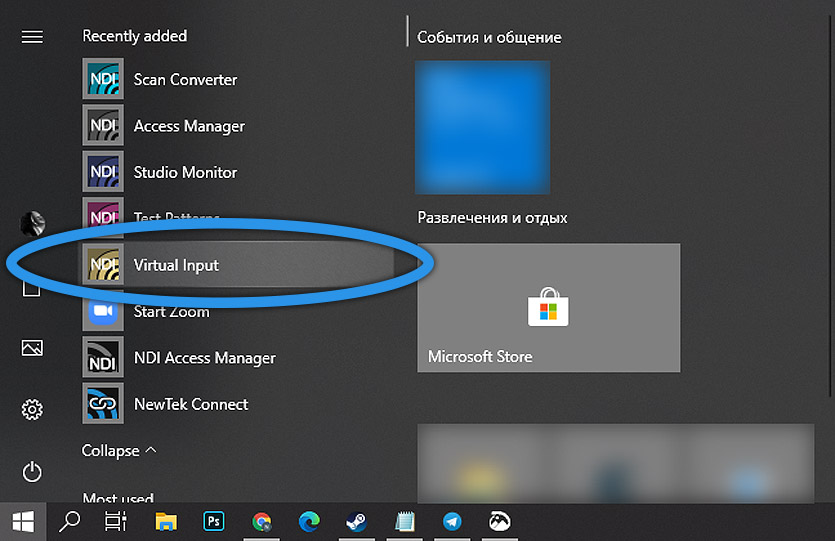This screenshot has width=835, height=541.
Task: Click the Virtual Input NDI icon
Action: (103, 264)
